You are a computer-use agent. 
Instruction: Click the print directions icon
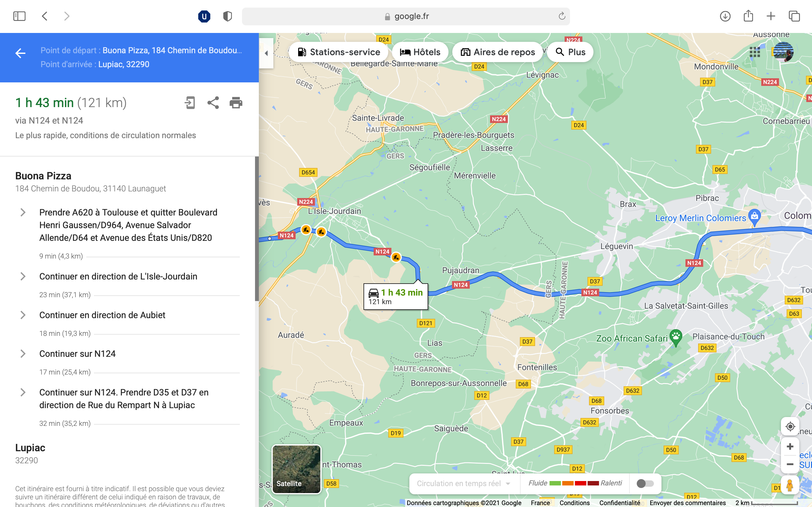pos(236,103)
